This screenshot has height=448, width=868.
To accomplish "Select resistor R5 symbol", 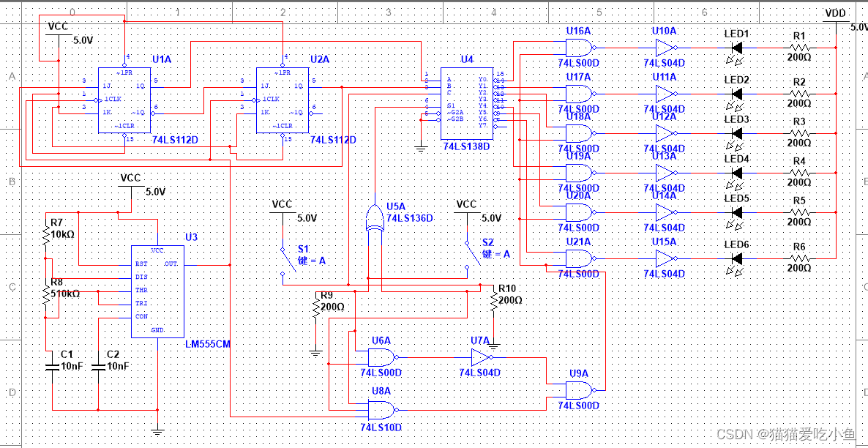I will click(x=799, y=212).
